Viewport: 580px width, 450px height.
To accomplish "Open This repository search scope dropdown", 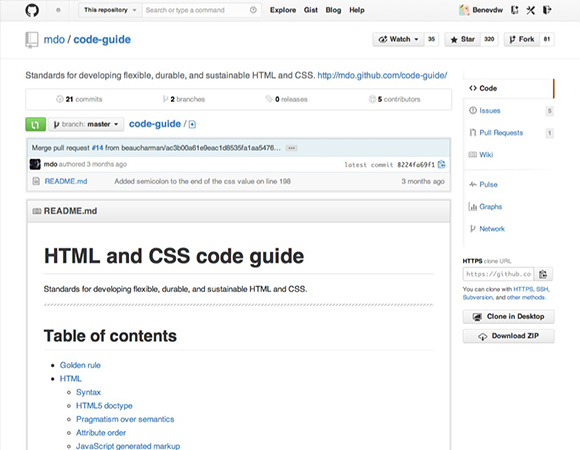I will pos(110,10).
